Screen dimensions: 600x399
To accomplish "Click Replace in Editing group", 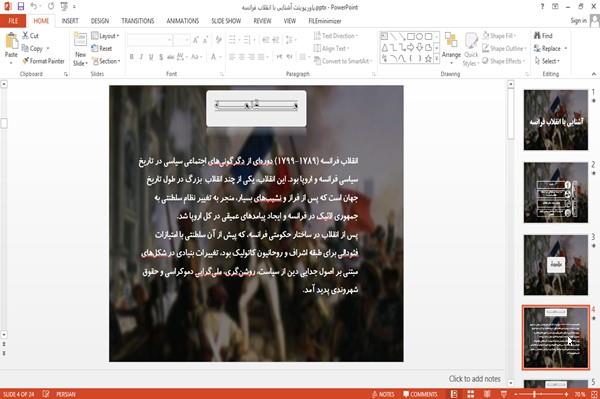I will coord(550,48).
